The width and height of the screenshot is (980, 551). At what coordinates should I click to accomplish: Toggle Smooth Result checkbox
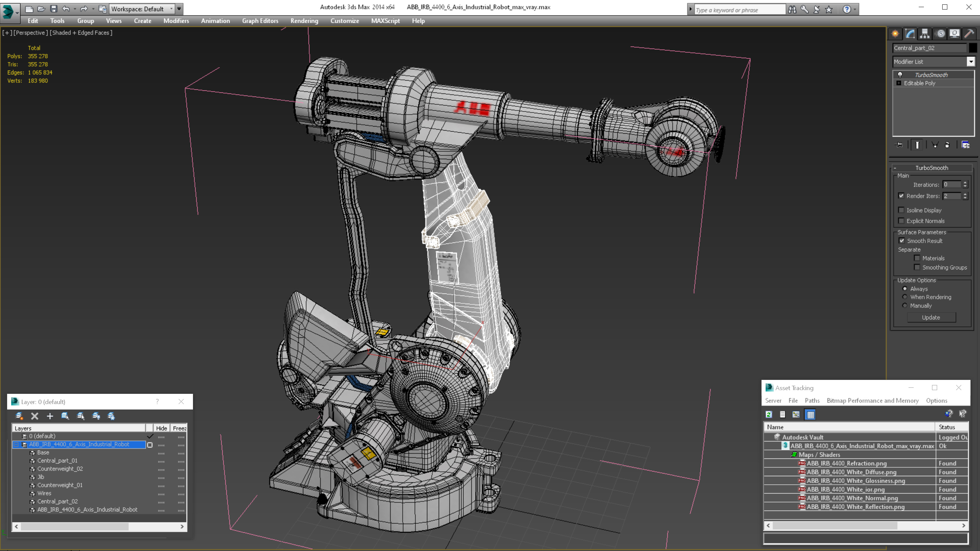pyautogui.click(x=902, y=241)
